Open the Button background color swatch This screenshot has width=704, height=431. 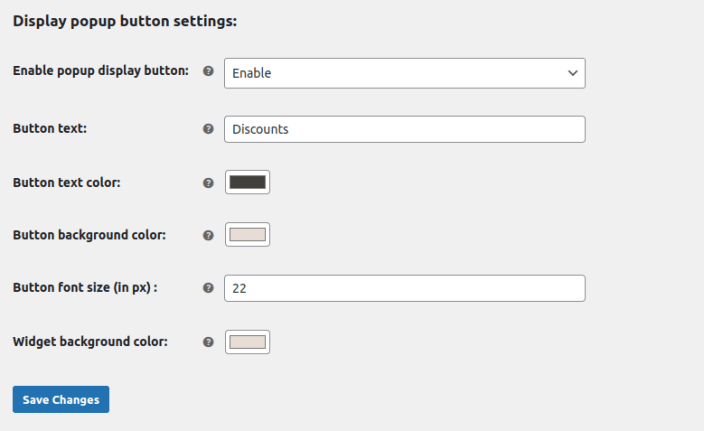[x=247, y=235]
